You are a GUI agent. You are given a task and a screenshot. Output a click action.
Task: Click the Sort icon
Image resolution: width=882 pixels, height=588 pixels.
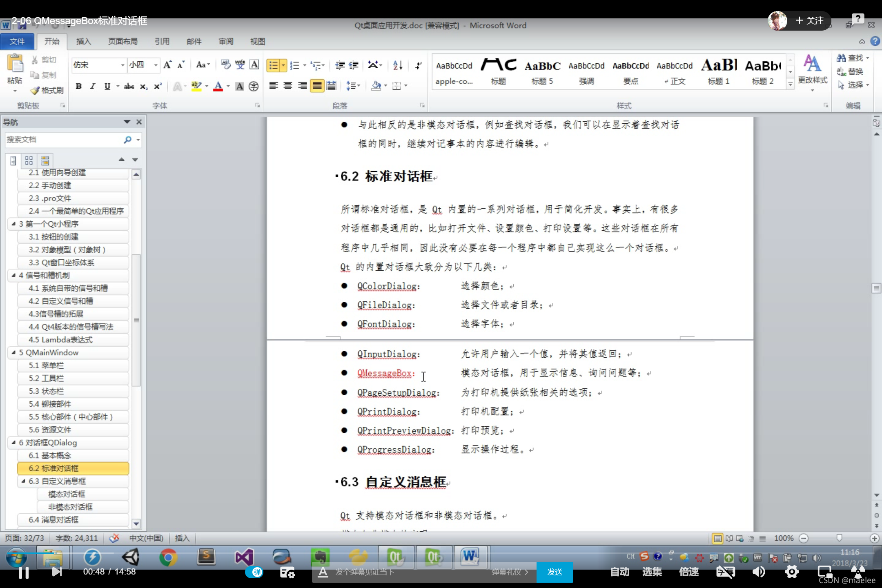398,65
